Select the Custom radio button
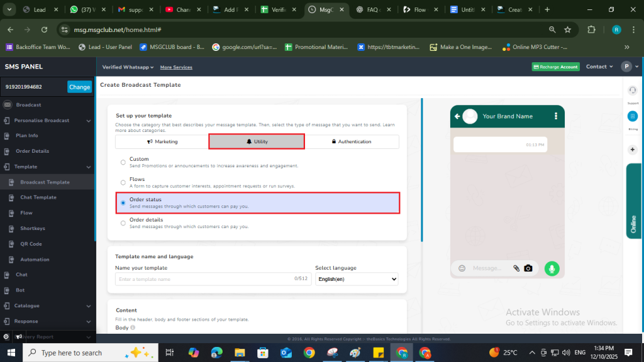 coord(123,162)
